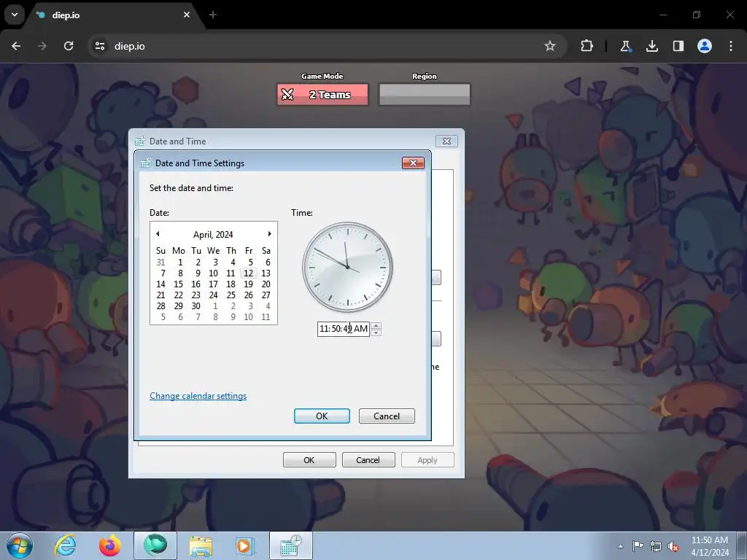Open the Region selector box
This screenshot has width=747, height=560.
coord(425,94)
